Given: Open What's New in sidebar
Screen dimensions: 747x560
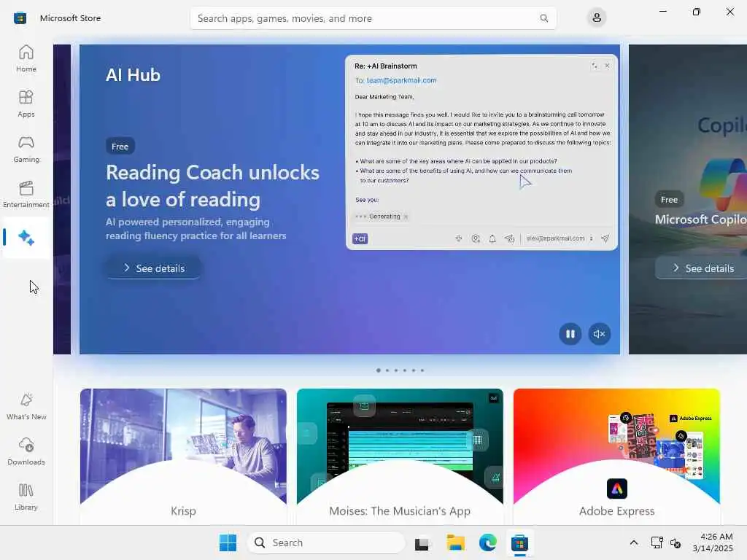Looking at the screenshot, I should (26, 407).
